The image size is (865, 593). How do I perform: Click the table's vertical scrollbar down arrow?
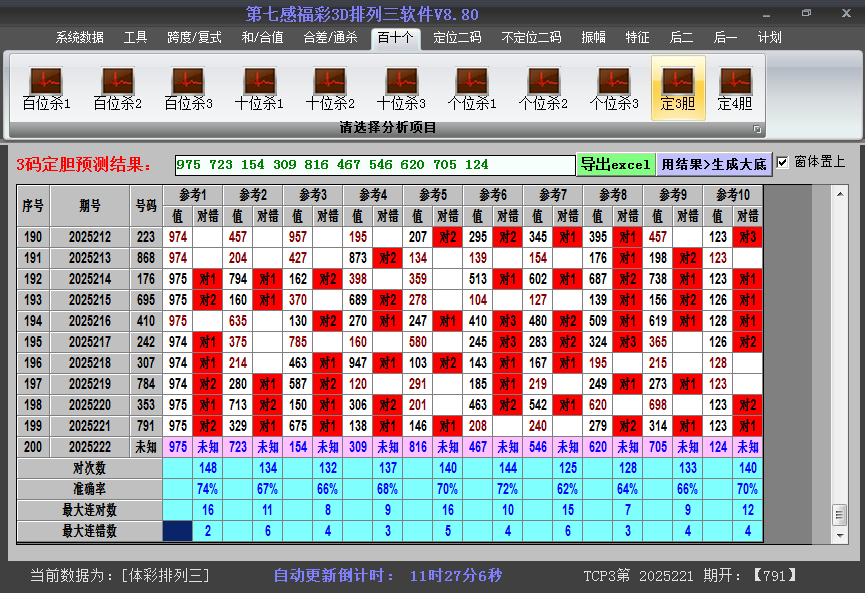point(839,535)
